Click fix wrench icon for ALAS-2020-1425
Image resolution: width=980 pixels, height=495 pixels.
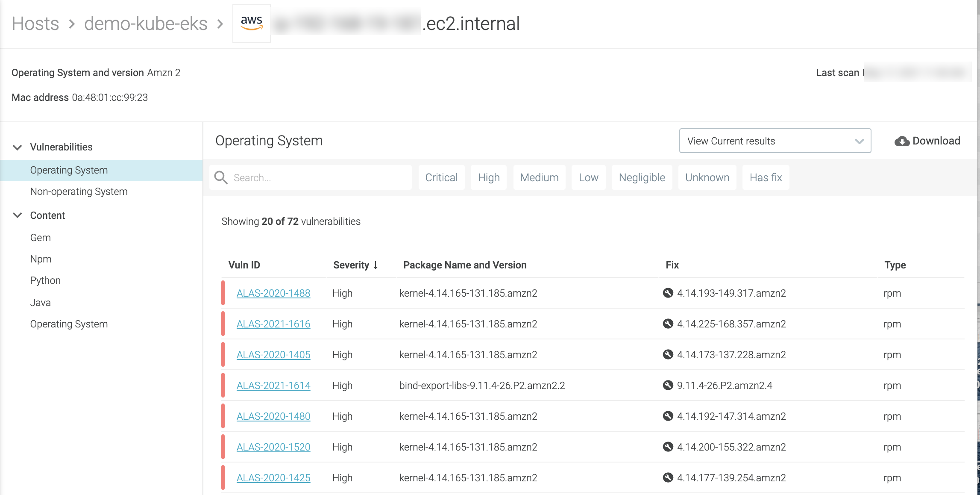(668, 477)
